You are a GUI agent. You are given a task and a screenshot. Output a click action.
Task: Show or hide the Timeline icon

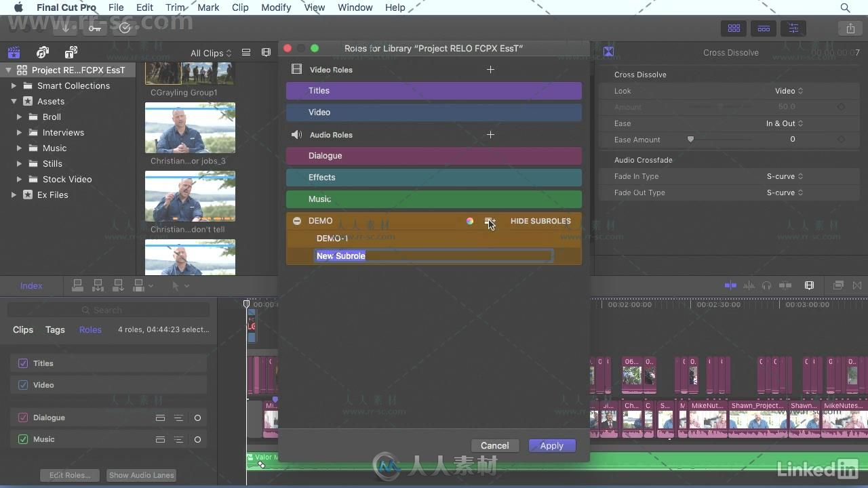coord(764,28)
